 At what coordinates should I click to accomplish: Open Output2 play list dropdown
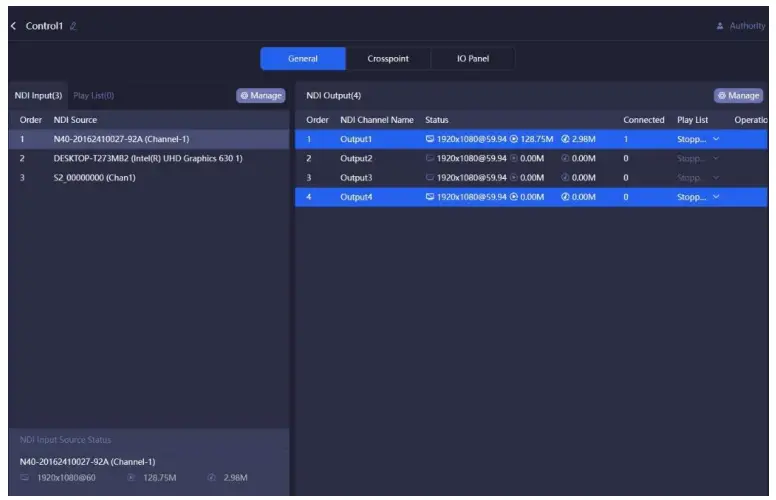[716, 158]
